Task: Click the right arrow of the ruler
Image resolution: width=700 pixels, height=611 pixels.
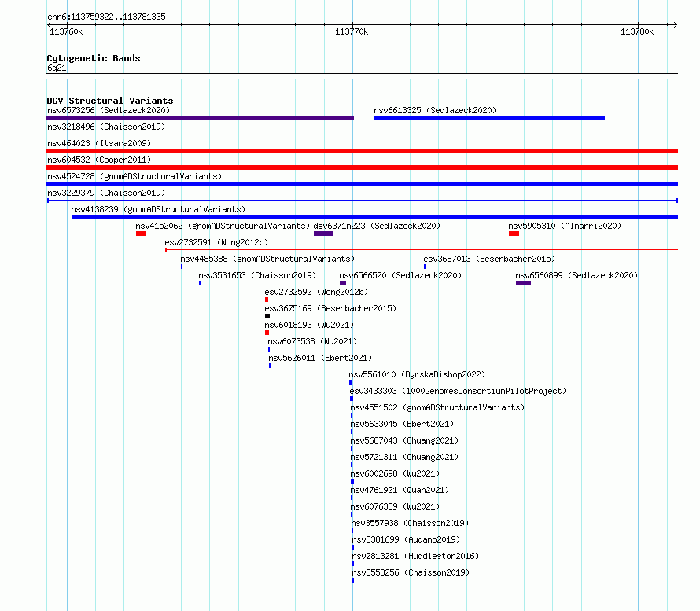Action: 675,24
